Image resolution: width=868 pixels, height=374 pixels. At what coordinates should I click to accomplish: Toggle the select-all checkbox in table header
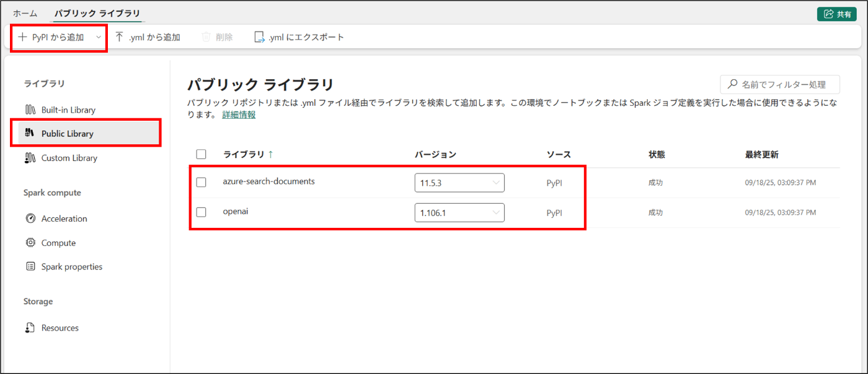tap(201, 154)
